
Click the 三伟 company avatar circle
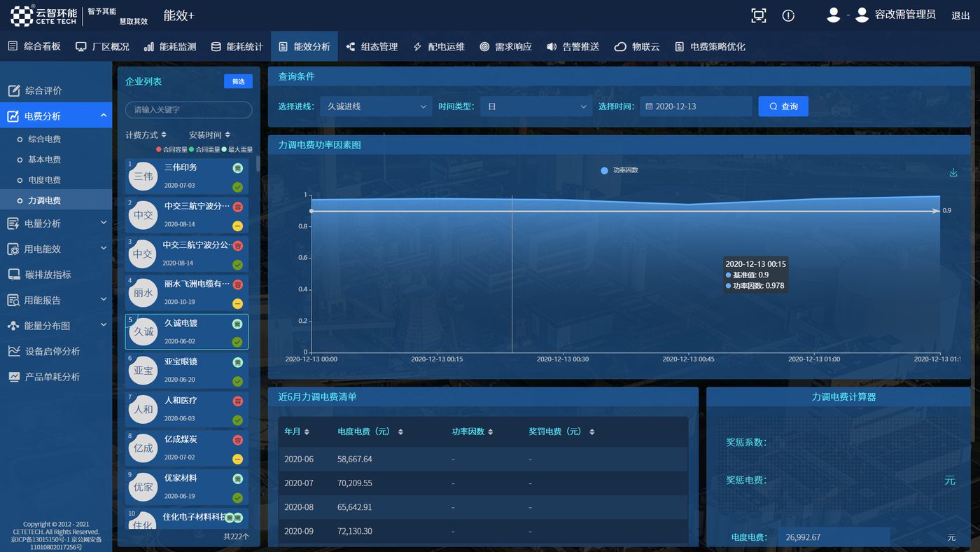tap(143, 177)
